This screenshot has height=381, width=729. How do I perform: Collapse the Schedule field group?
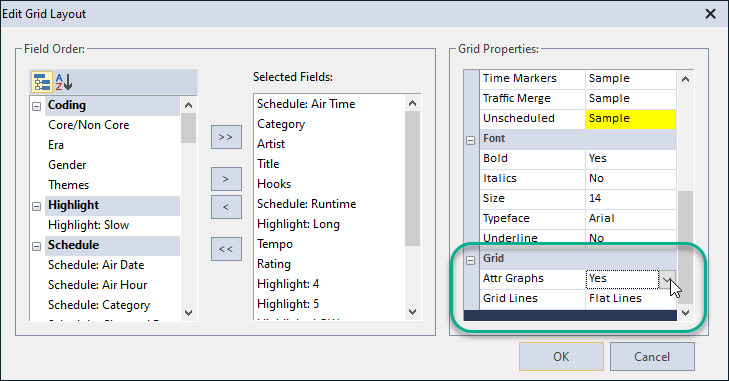[x=36, y=247]
